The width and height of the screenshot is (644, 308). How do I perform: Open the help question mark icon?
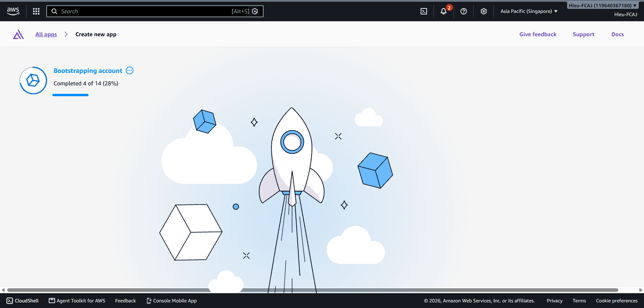click(464, 11)
